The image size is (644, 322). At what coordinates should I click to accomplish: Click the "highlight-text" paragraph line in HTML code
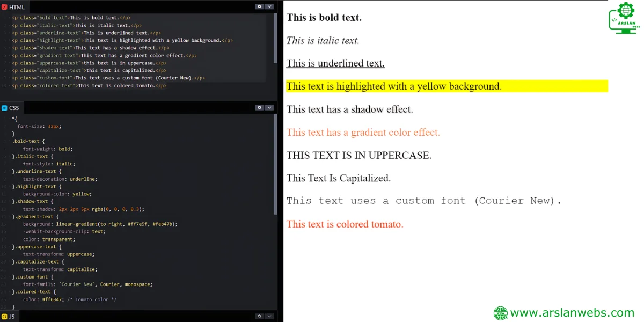click(122, 40)
